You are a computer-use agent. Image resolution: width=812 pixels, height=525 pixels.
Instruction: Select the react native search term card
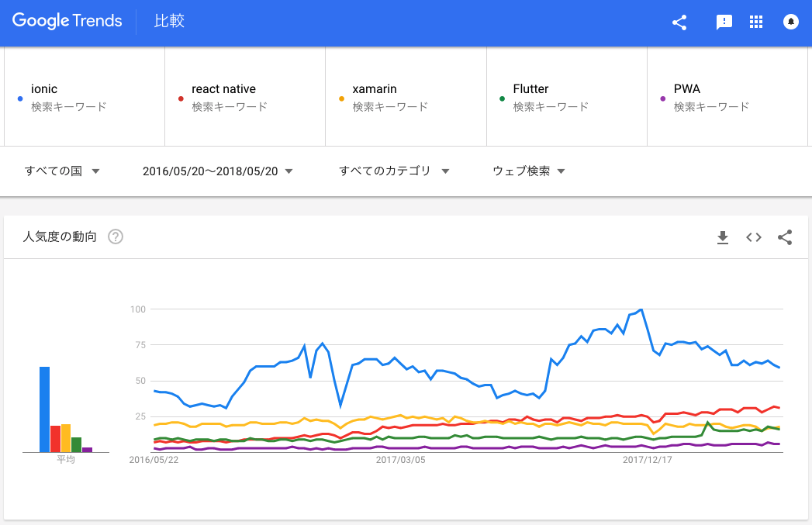coord(245,97)
